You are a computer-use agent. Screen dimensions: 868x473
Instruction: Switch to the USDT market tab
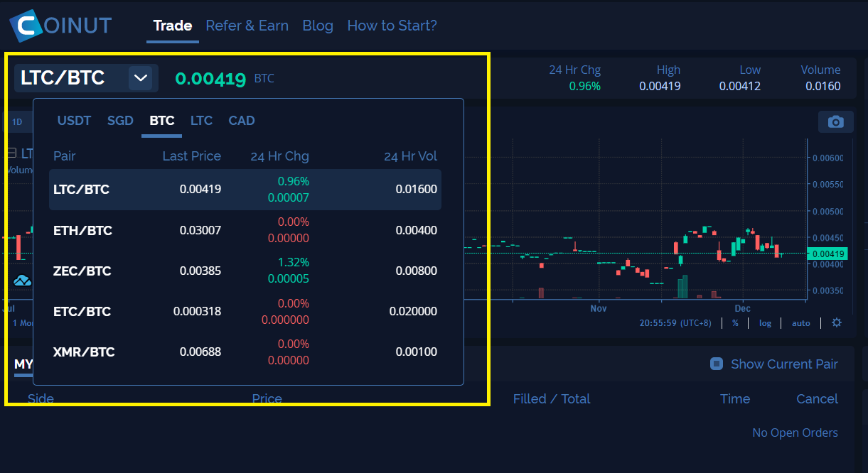[x=74, y=121]
